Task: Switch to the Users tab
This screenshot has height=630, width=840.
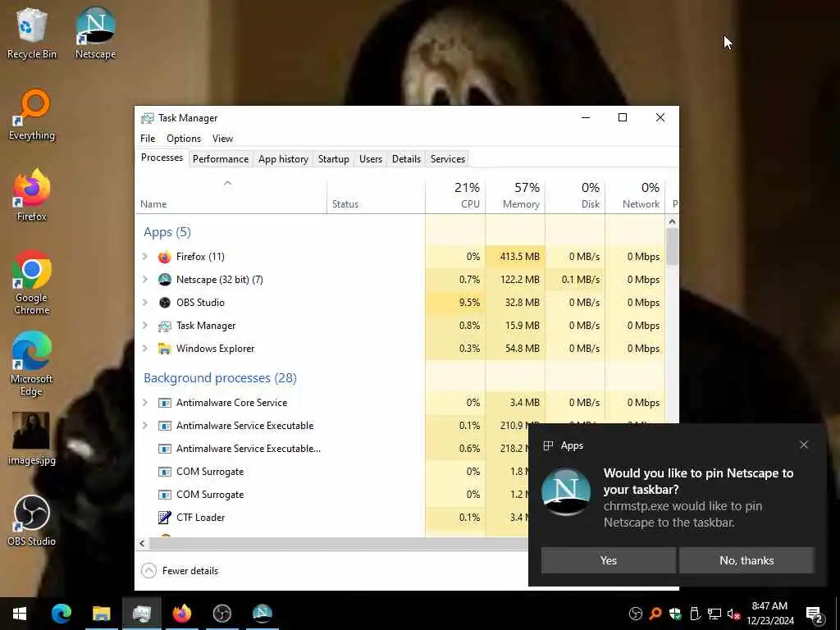Action: click(371, 159)
